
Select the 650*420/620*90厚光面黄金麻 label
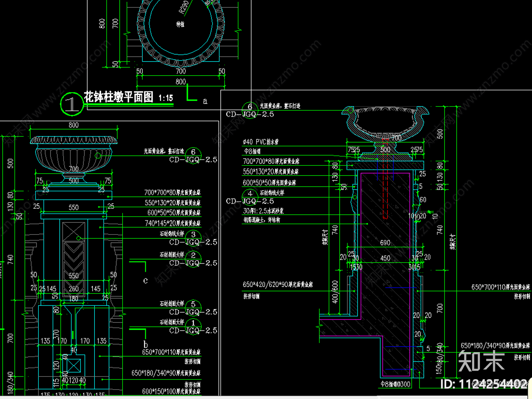278,284
